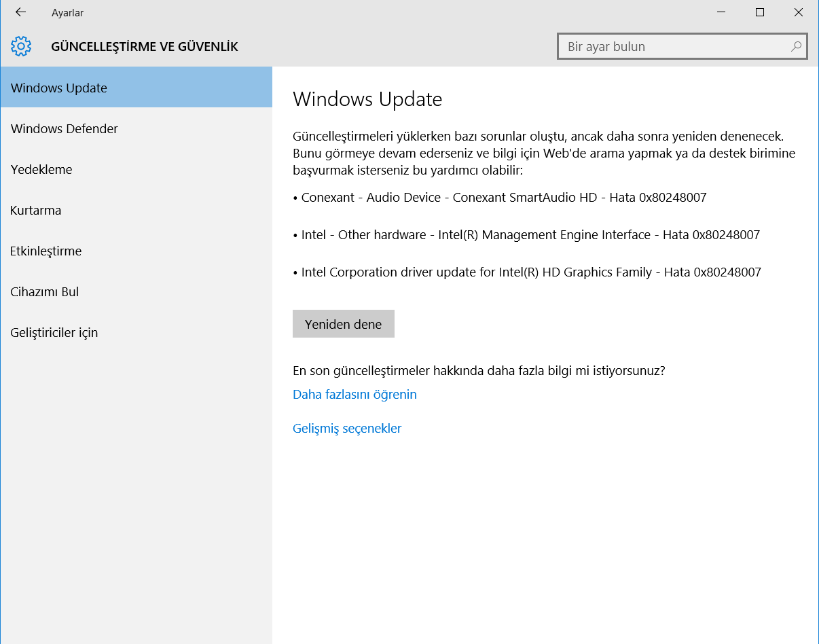Open the Etkinleştirme section
The height and width of the screenshot is (644, 819).
click(136, 251)
